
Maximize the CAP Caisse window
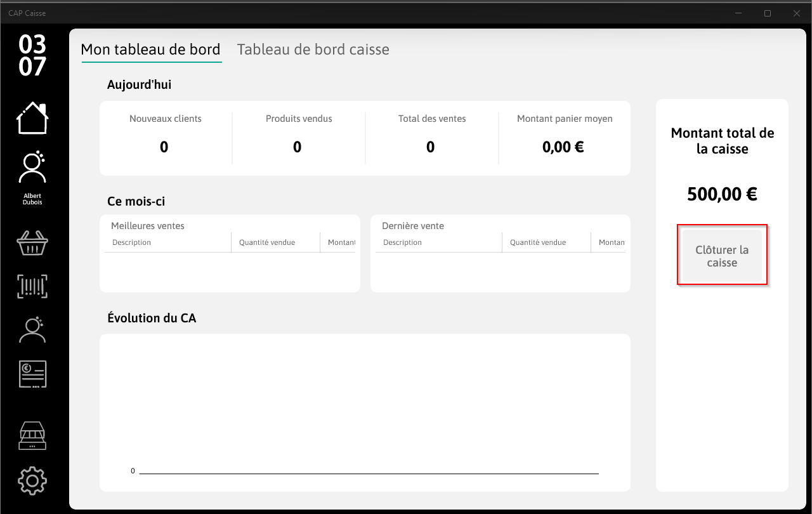click(768, 13)
